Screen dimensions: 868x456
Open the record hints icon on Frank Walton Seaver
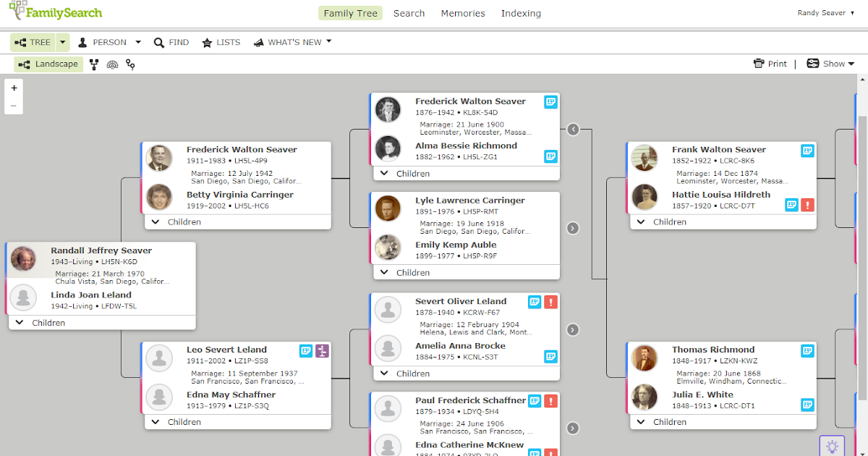[806, 151]
